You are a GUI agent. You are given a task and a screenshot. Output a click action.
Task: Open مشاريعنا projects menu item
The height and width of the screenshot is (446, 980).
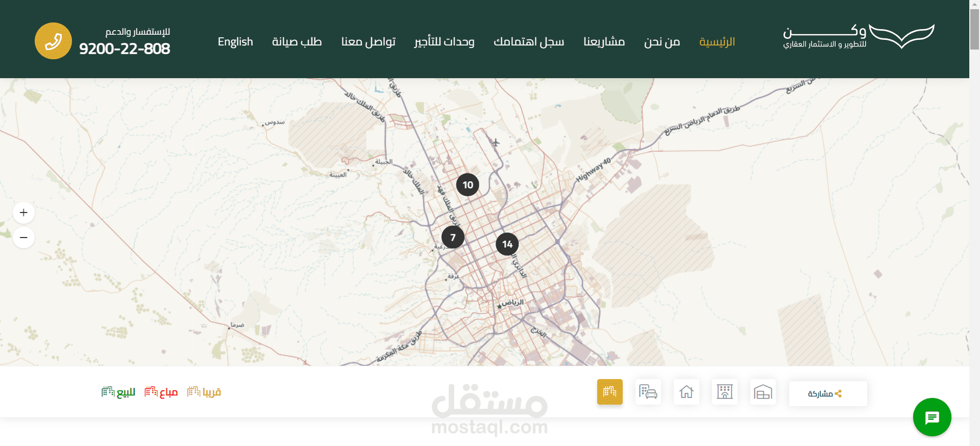tap(604, 41)
